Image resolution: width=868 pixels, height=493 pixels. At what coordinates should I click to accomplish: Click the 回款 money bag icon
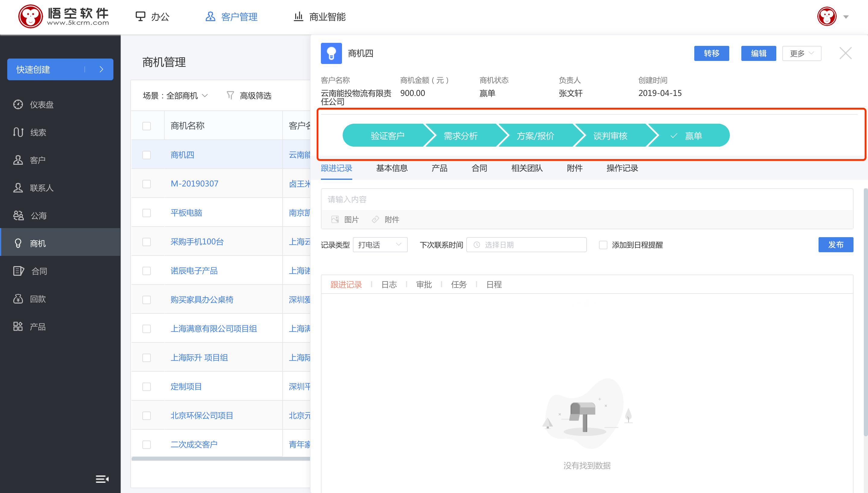pos(18,299)
